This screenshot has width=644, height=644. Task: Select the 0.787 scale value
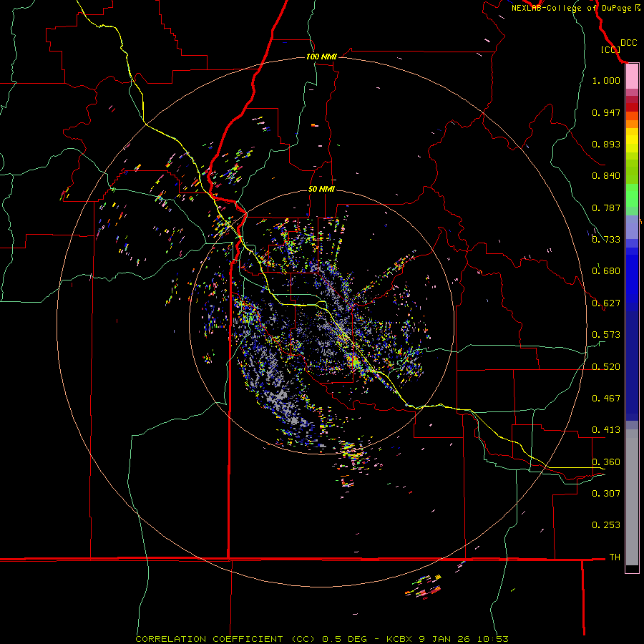pos(606,208)
